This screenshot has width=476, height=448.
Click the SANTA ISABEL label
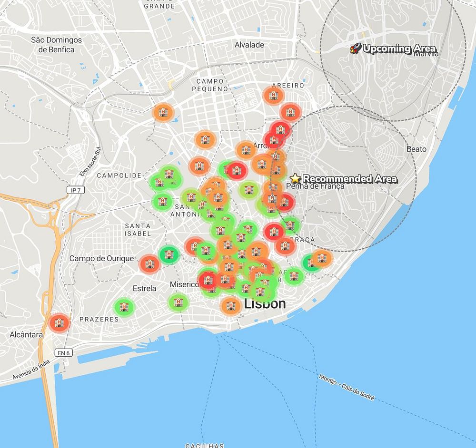pyautogui.click(x=138, y=230)
